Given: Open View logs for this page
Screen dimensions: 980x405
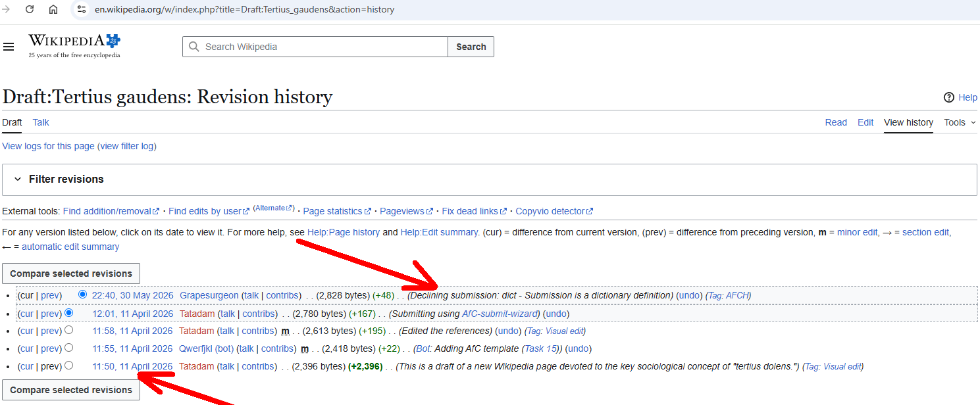Looking at the screenshot, I should coord(49,146).
